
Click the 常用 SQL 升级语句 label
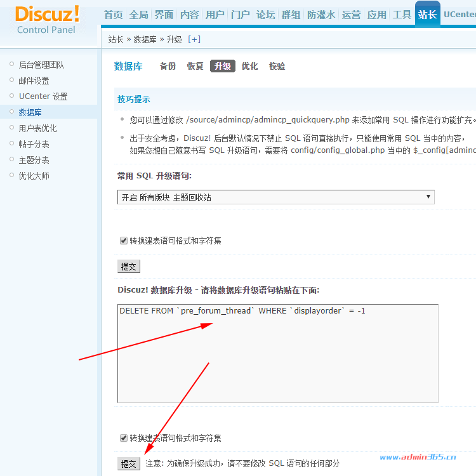point(154,176)
